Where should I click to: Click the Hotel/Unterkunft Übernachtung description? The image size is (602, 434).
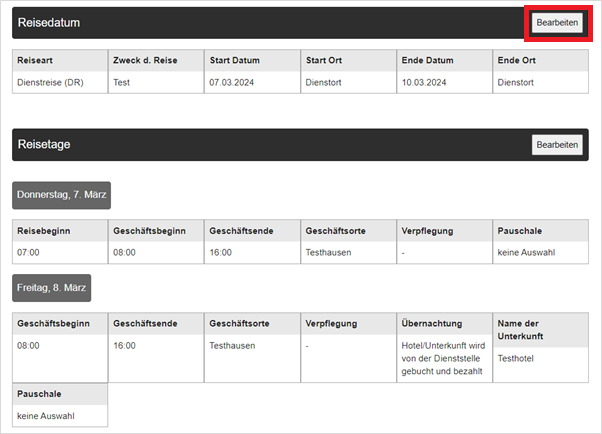(x=441, y=358)
